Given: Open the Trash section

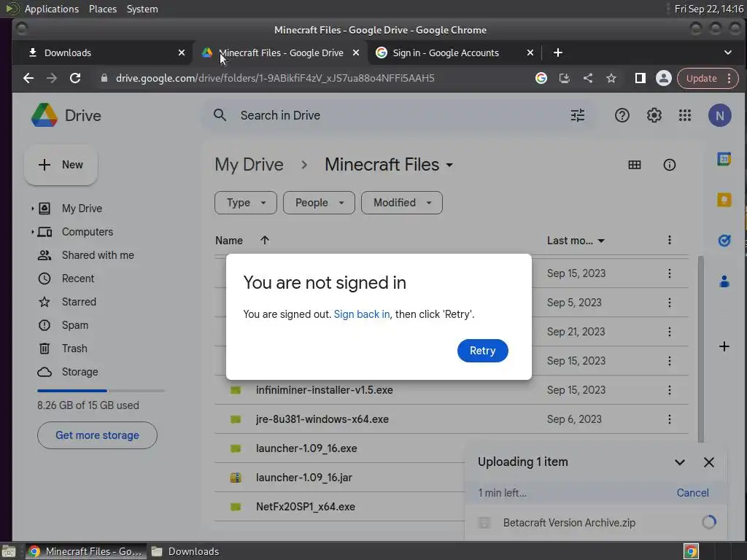Looking at the screenshot, I should pos(74,349).
